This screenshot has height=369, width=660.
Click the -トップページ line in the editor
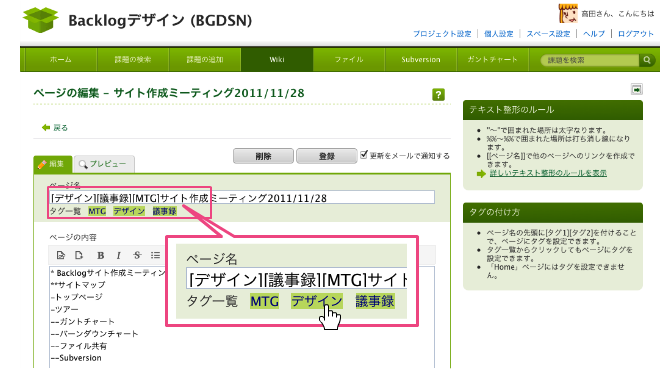77,297
